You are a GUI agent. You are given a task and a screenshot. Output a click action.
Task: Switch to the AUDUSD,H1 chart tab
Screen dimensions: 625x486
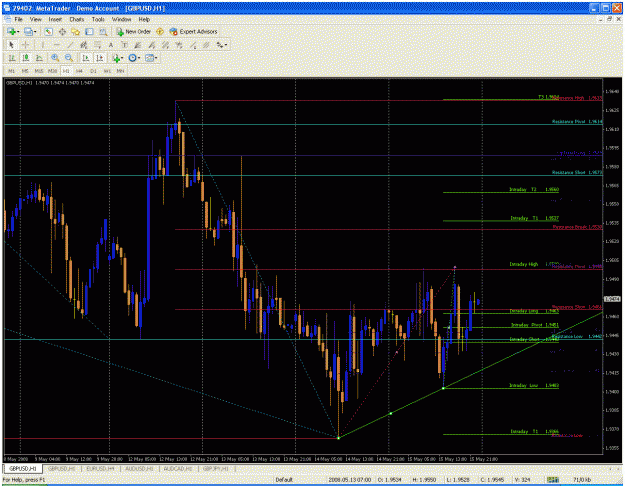click(x=139, y=469)
